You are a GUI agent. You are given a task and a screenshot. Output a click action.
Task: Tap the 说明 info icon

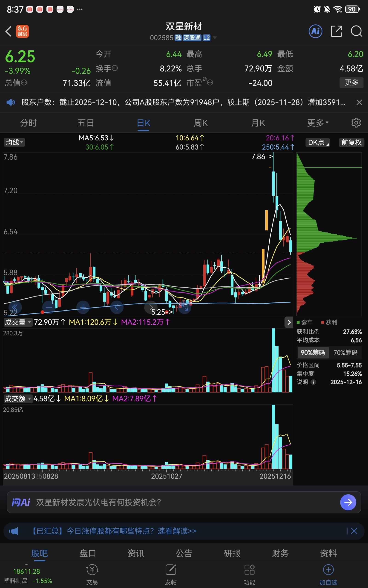313,382
